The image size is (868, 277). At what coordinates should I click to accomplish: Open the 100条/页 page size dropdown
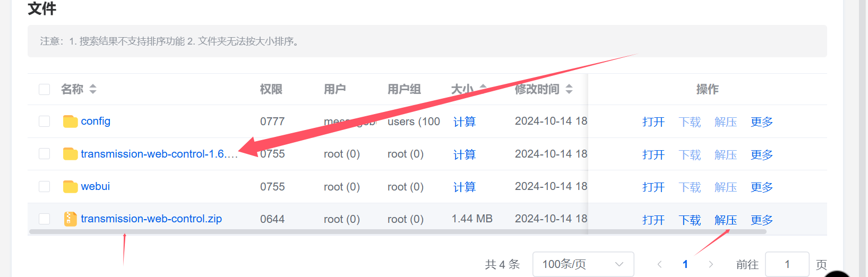pyautogui.click(x=583, y=264)
